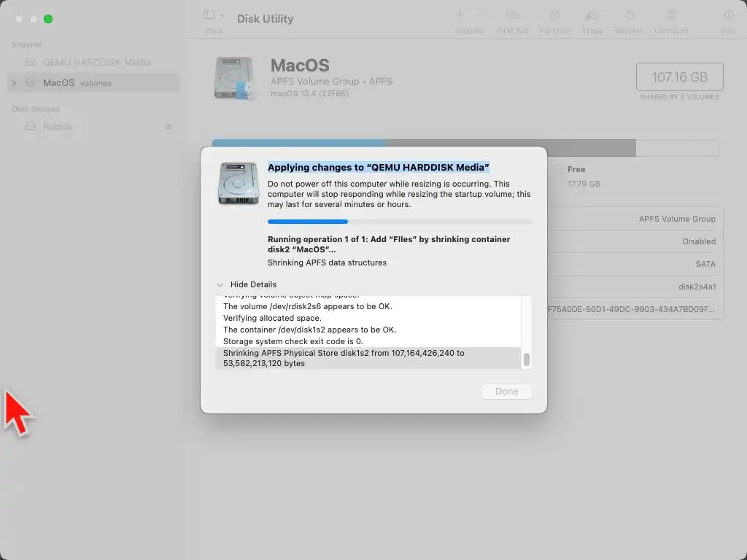Click the add Volume plus icon
This screenshot has width=747, height=560.
click(460, 15)
